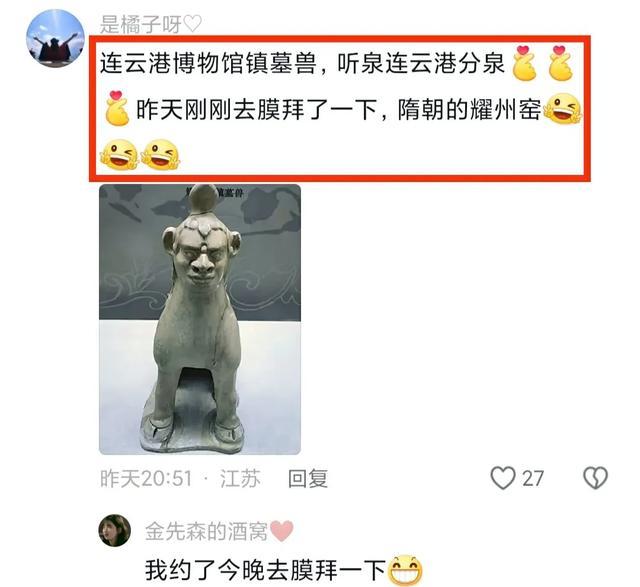Tap the timestamp 昨天20:51
The image size is (640, 587).
146,478
